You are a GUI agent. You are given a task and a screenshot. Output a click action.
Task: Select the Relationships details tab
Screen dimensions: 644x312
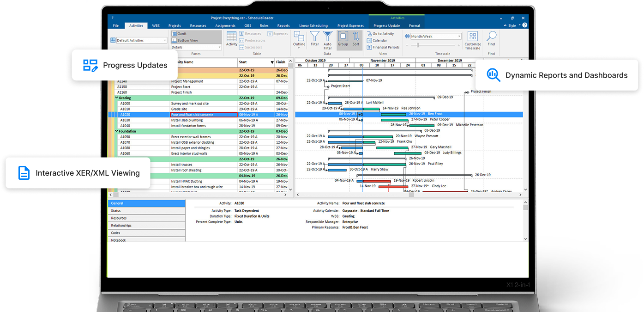pyautogui.click(x=146, y=226)
